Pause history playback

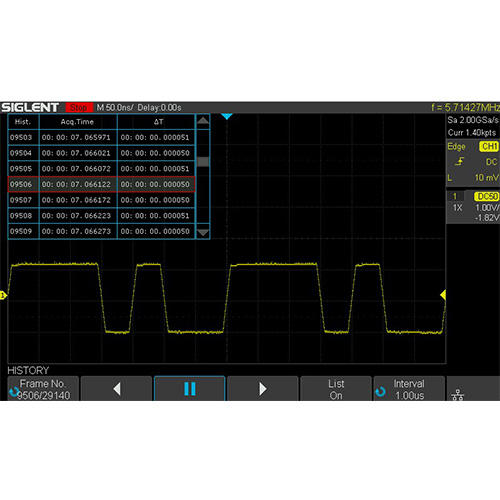(190, 389)
